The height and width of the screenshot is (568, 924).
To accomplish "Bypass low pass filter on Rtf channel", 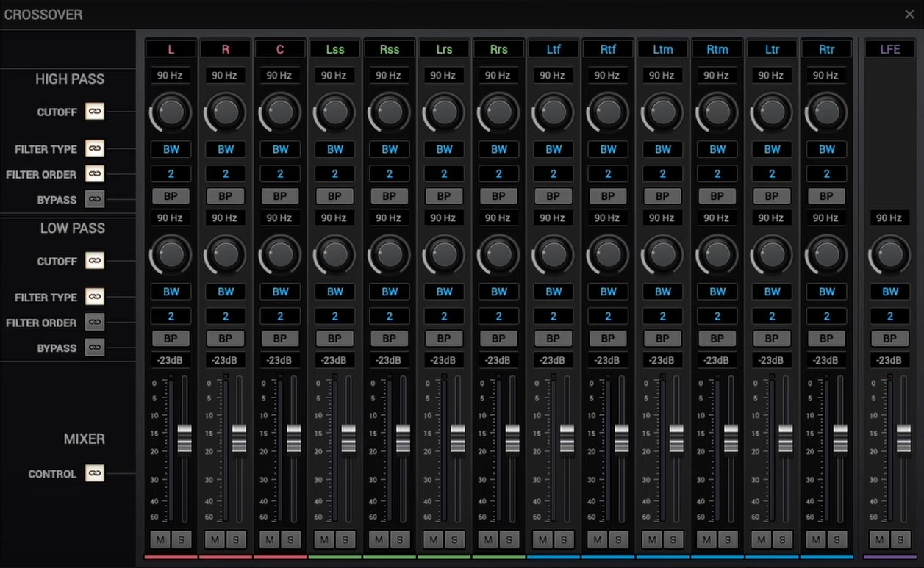I will pos(608,339).
